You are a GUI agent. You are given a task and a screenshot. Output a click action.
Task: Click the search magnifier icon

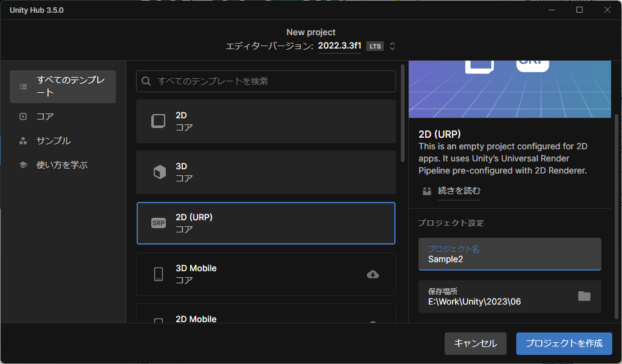[146, 81]
